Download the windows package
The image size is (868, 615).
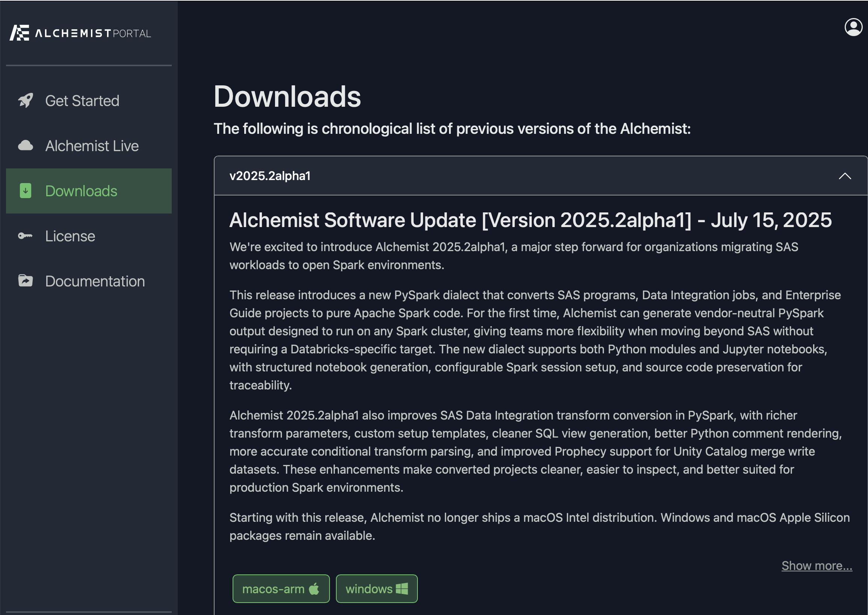[377, 588]
